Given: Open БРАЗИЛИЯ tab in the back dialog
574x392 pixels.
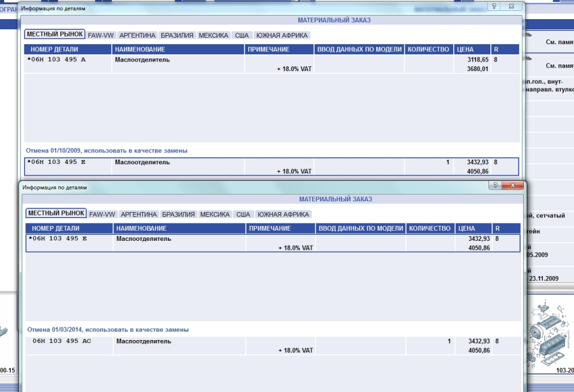Looking at the screenshot, I should point(179,35).
